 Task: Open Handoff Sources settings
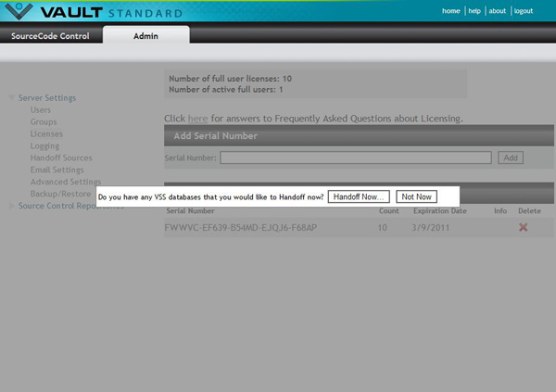(x=61, y=158)
